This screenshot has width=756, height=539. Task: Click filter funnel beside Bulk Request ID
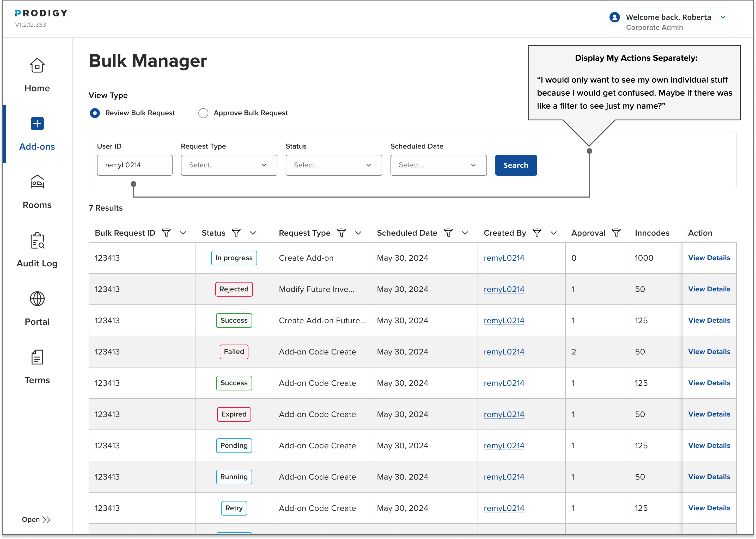[x=166, y=233]
